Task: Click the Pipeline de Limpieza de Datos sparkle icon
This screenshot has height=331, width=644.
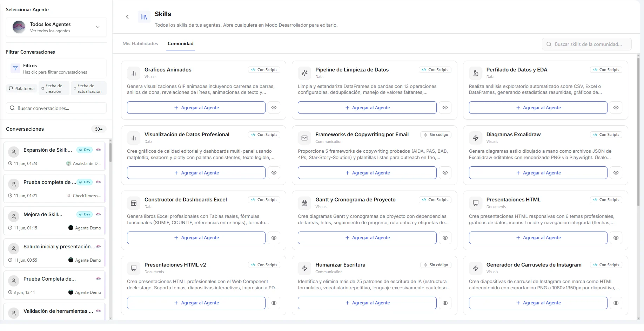Action: 304,73
